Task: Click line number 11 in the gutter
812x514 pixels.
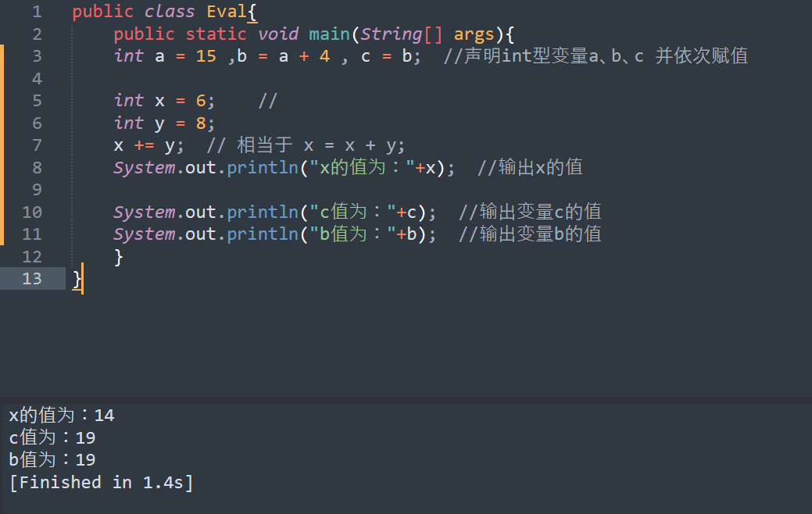Action: 32,234
